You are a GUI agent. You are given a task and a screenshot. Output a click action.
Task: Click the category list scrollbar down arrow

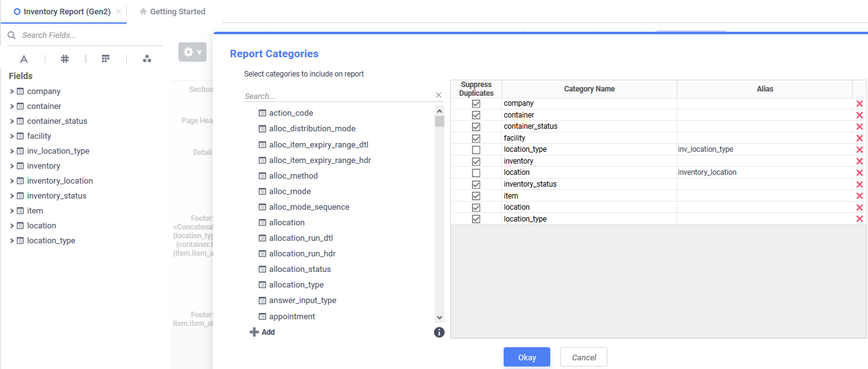tap(440, 317)
